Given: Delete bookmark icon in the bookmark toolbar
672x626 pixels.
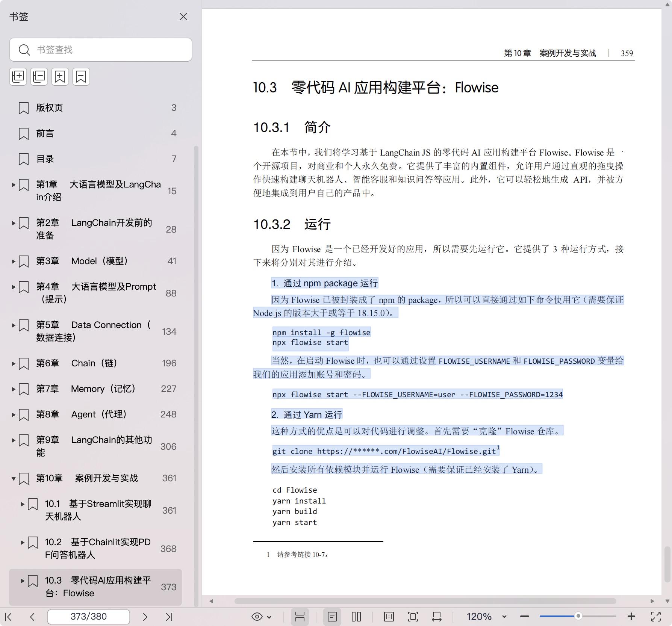Looking at the screenshot, I should point(81,77).
